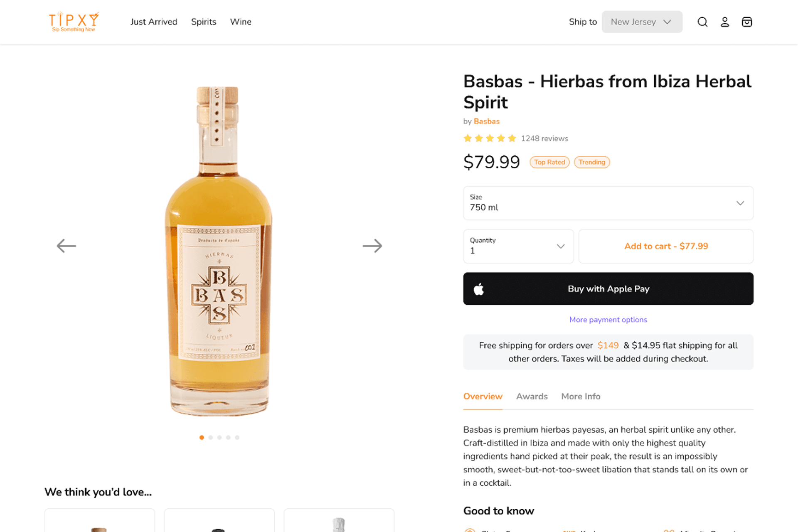Image resolution: width=798 pixels, height=532 pixels.
Task: Open the user account icon
Action: (725, 22)
